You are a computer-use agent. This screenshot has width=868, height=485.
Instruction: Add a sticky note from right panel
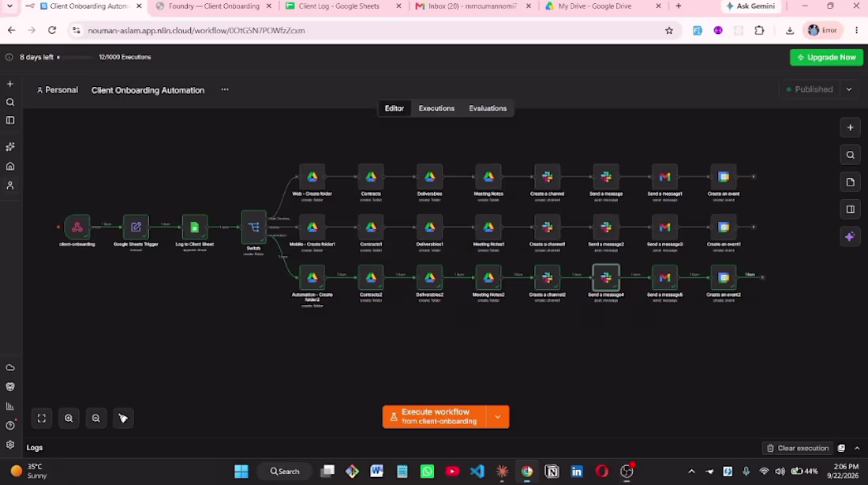pyautogui.click(x=851, y=182)
